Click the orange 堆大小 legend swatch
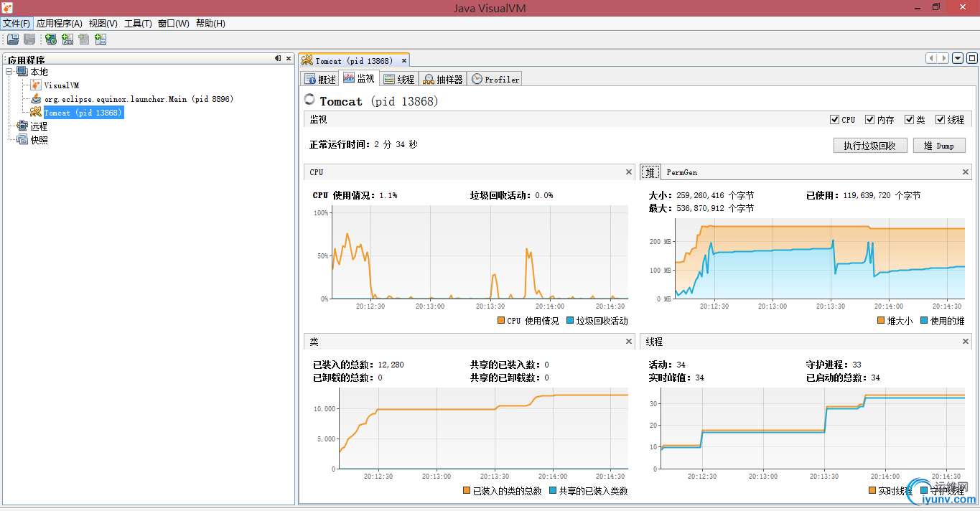 click(881, 321)
